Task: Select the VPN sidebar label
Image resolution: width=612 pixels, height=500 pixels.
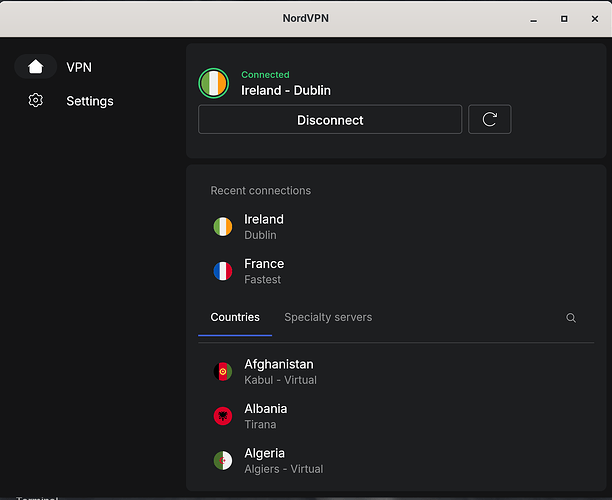Action: coord(79,67)
